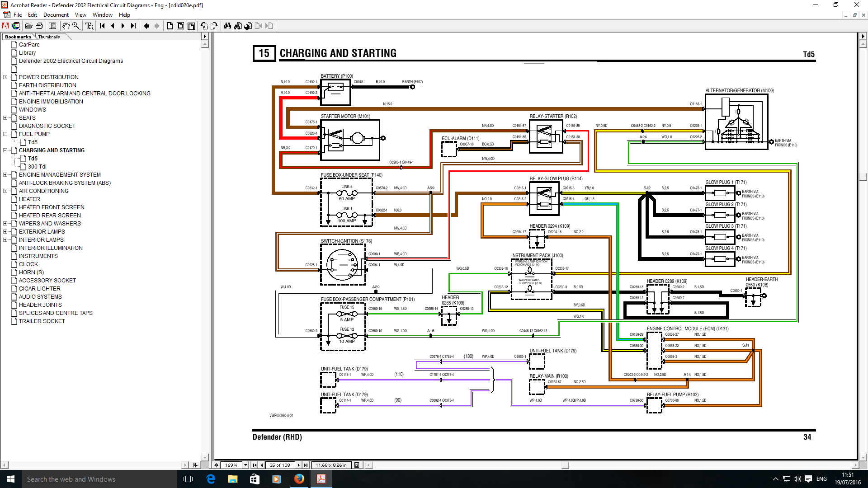The height and width of the screenshot is (488, 868).
Task: Expand the POWER DISTRIBUTION bookmark
Action: tap(5, 77)
